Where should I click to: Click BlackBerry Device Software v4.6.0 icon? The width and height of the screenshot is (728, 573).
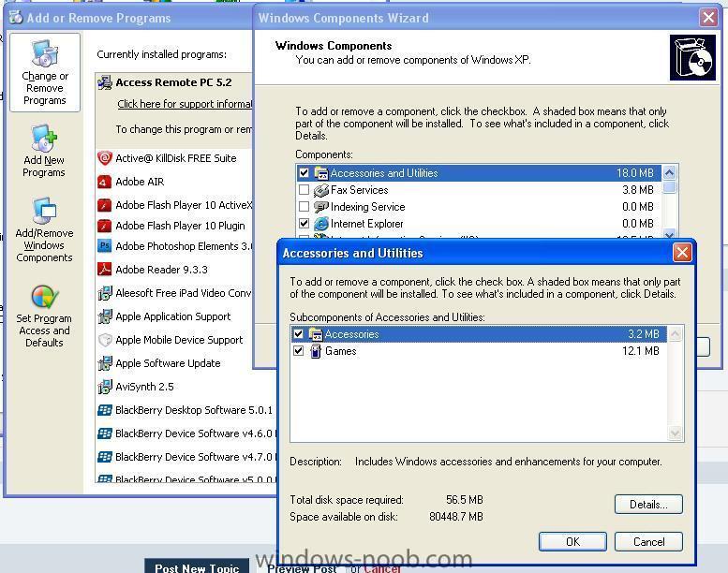tap(105, 433)
